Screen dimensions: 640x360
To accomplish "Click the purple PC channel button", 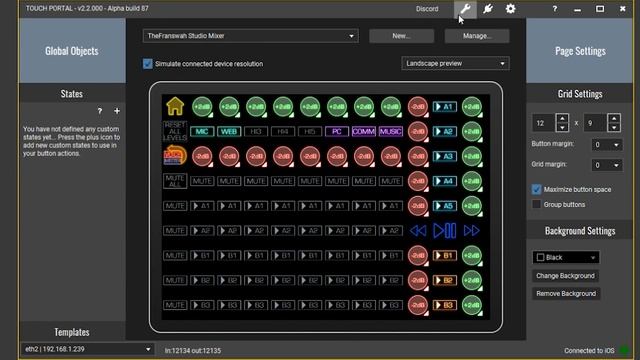I will [337, 131].
